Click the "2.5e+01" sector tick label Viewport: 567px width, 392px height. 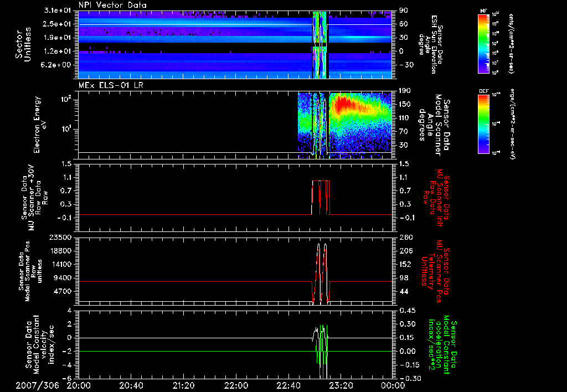coord(58,24)
